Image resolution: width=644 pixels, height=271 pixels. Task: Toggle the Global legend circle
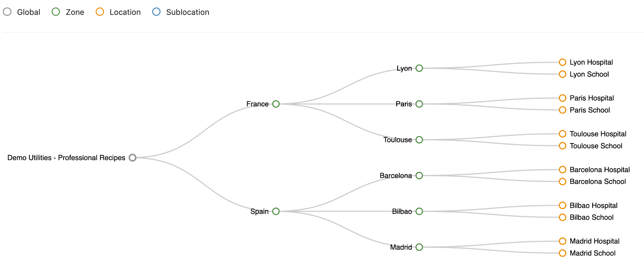point(7,12)
